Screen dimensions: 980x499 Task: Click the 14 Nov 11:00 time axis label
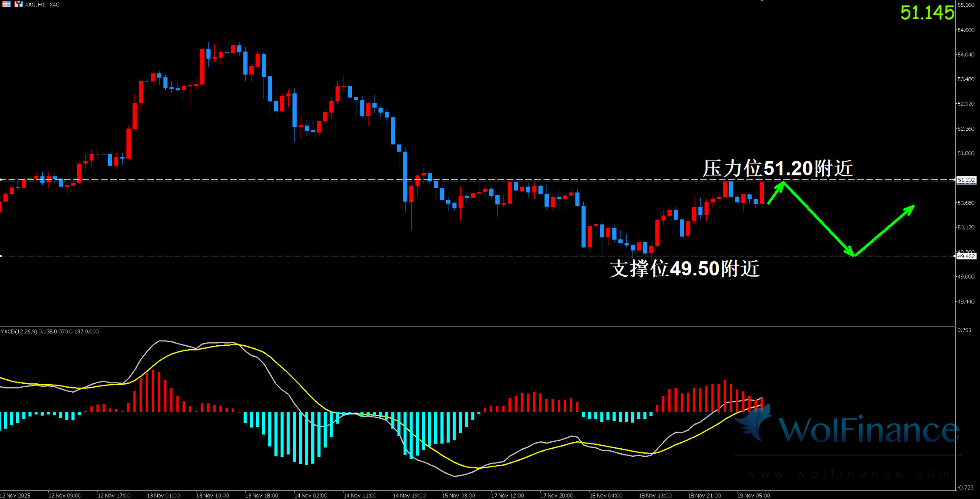click(x=360, y=496)
